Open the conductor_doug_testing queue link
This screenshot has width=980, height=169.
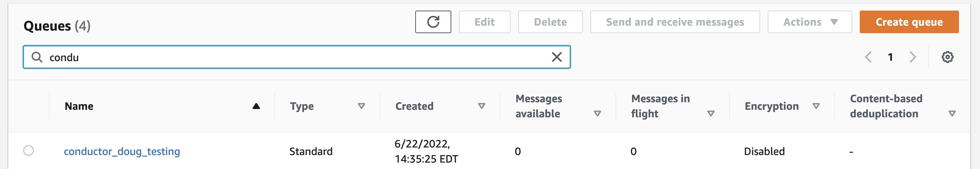click(122, 151)
